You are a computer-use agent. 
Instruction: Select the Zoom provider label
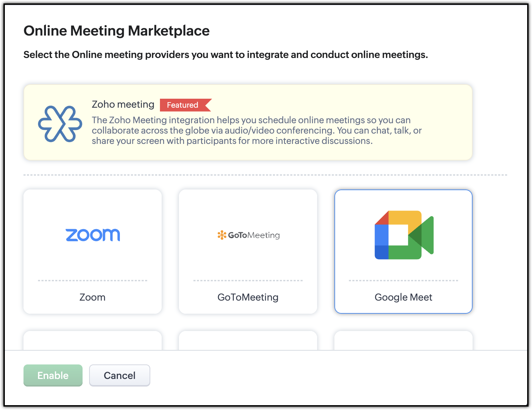(x=92, y=297)
